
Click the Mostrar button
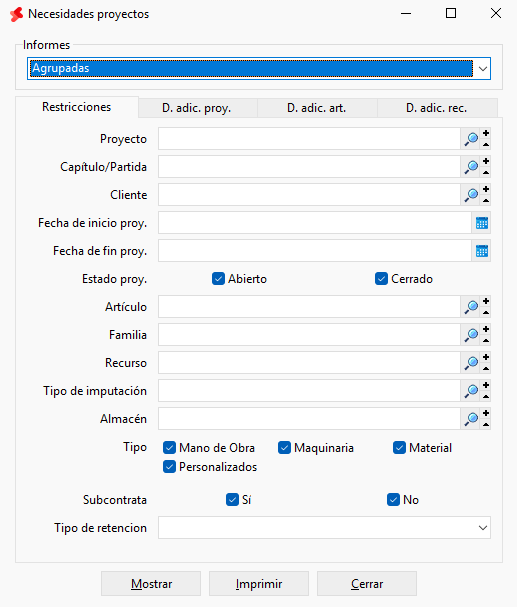click(151, 584)
